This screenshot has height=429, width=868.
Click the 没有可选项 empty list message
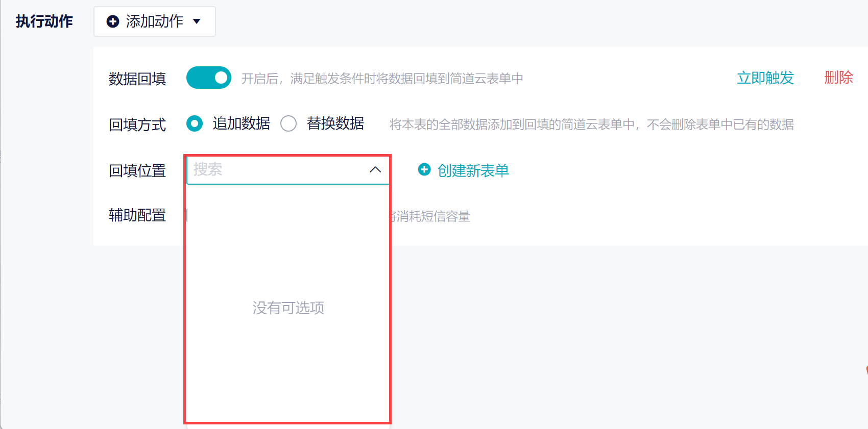point(288,308)
